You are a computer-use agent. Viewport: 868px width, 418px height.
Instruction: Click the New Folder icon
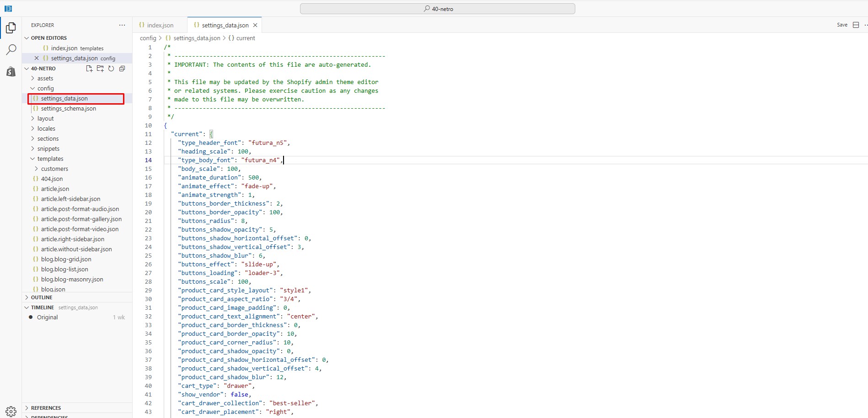click(100, 69)
